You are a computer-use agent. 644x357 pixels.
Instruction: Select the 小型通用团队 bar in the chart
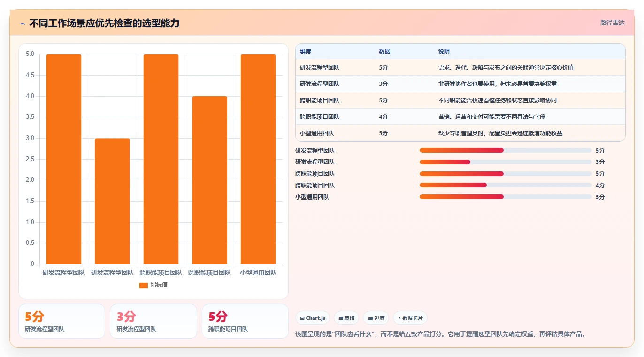coord(258,159)
